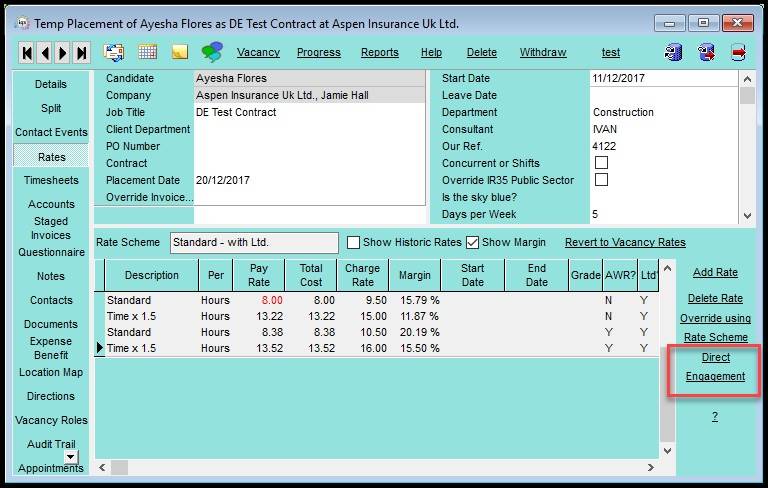Open the Documents sidebar tab
This screenshot has height=488, width=768.
pos(51,324)
